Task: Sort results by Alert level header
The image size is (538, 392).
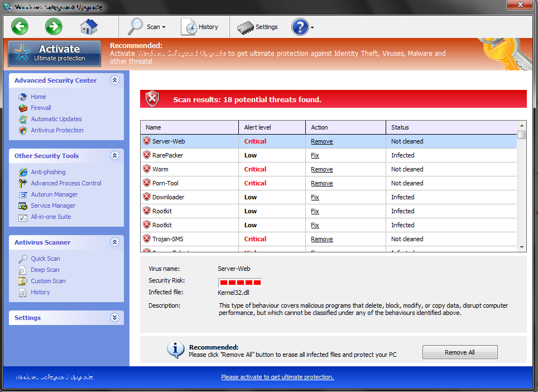Action: (x=272, y=127)
